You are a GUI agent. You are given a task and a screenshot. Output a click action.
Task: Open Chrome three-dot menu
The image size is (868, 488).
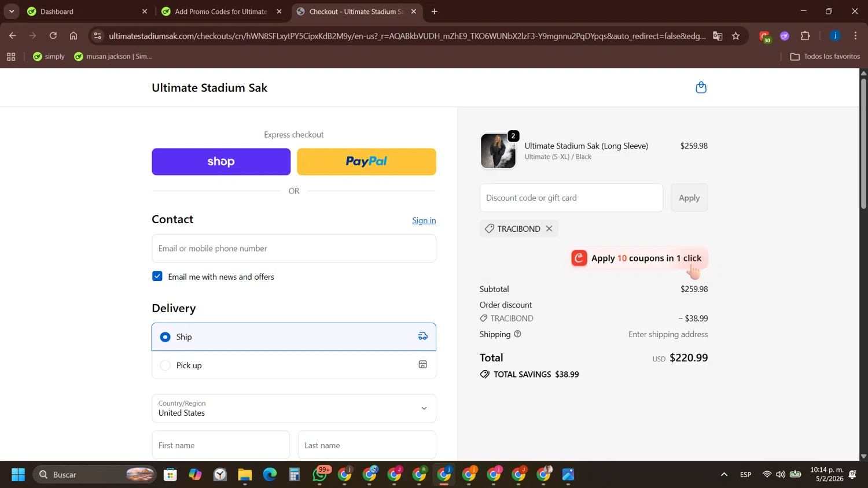(855, 36)
